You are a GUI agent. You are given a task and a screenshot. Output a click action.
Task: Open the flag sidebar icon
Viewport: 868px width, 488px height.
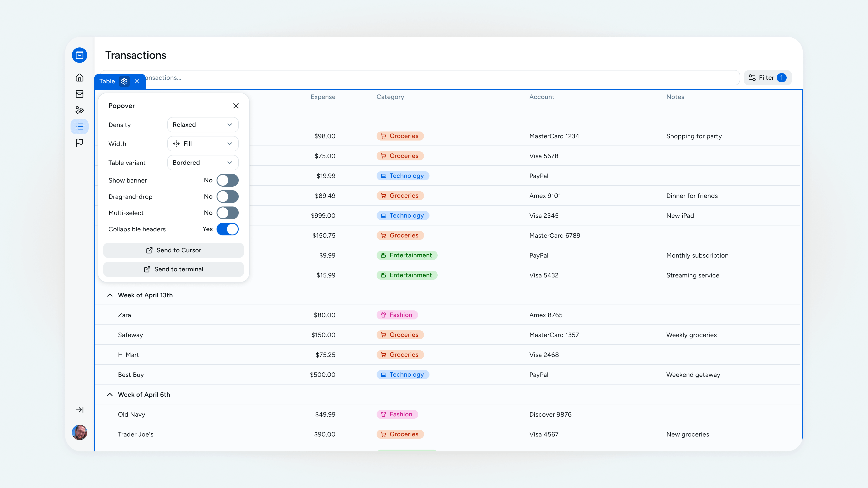point(80,143)
